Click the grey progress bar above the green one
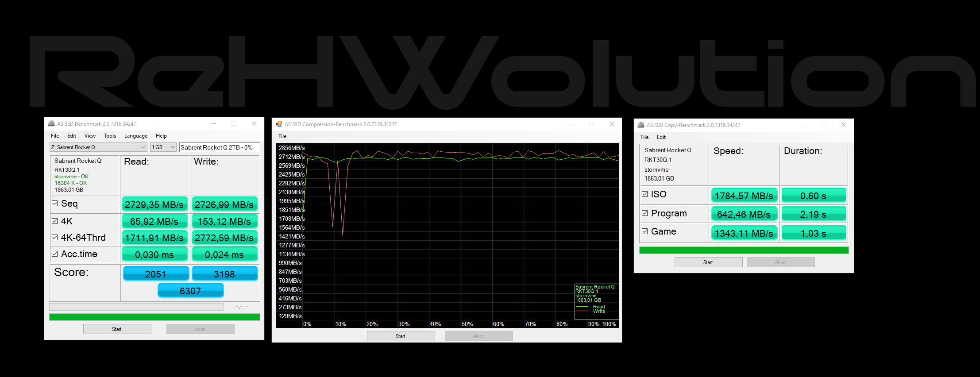This screenshot has width=980, height=377. (x=136, y=307)
